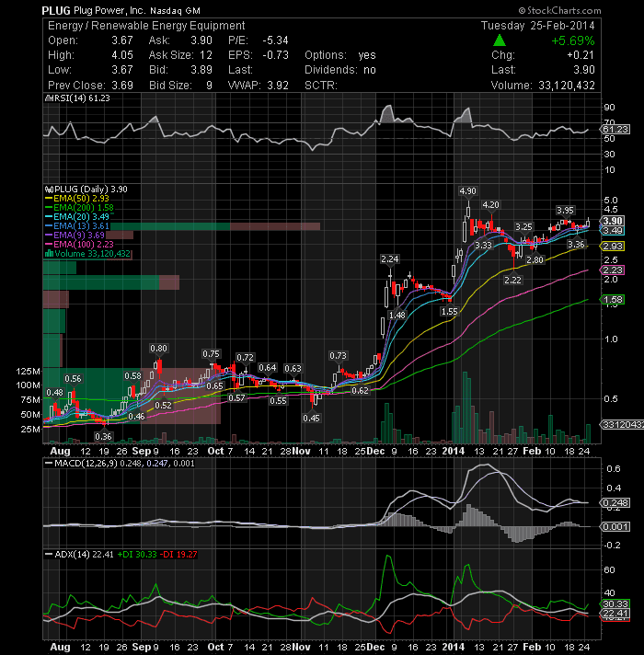Click the PLUG ticker symbol in the header
Viewport: 644px width, 655px height.
(56, 10)
